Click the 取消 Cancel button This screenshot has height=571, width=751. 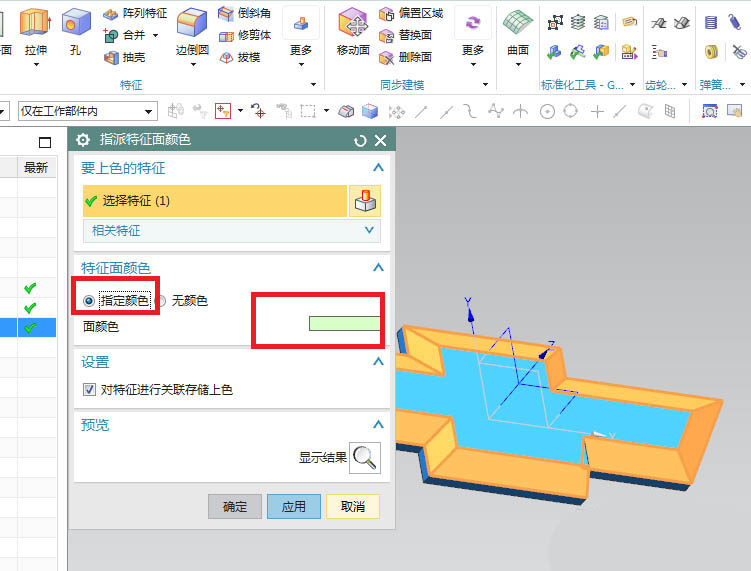353,507
